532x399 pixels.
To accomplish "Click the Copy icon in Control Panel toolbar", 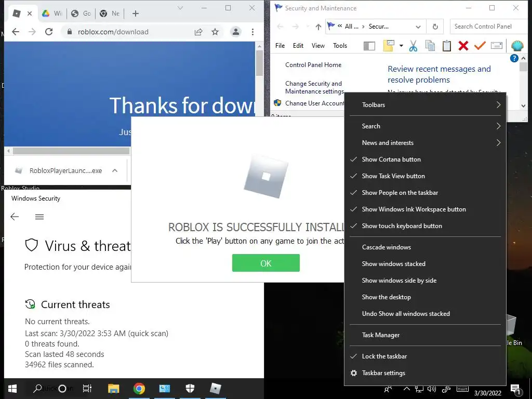I will [x=430, y=46].
